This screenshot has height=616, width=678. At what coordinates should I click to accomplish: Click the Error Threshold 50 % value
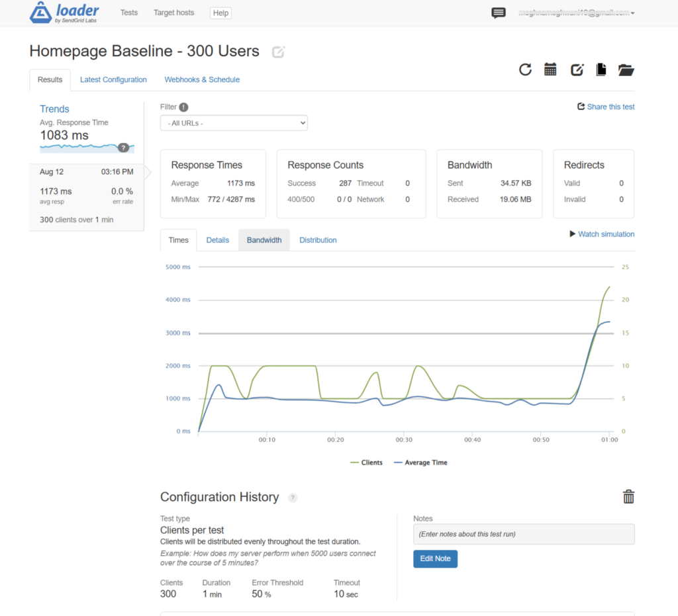261,594
